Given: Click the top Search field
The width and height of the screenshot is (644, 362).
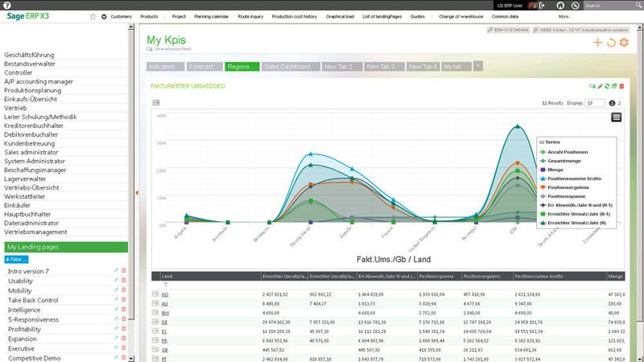Looking at the screenshot, I should click(x=609, y=6).
